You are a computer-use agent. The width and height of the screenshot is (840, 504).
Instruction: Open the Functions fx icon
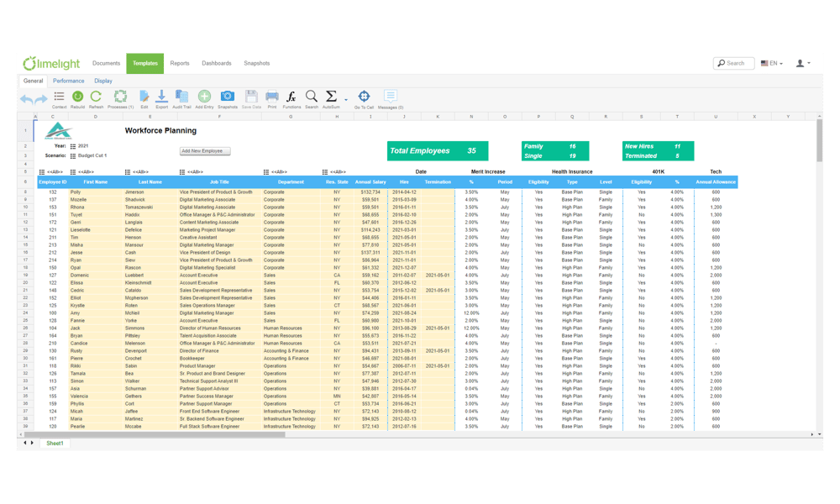(x=291, y=97)
